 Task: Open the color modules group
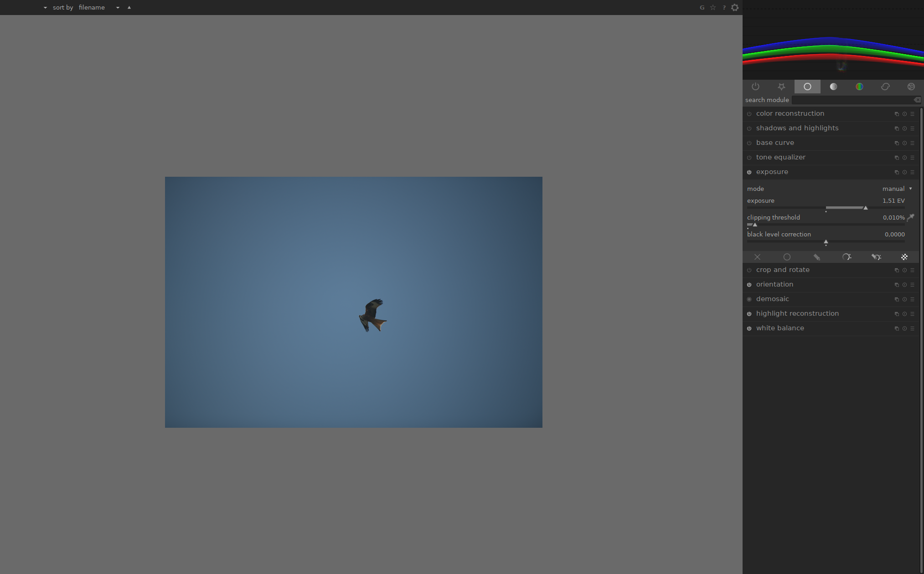859,87
